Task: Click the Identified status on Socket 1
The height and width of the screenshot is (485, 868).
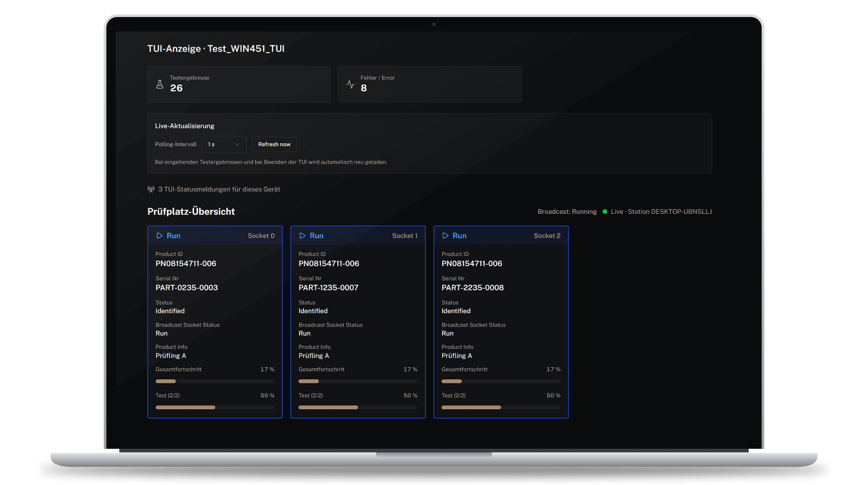Action: coord(313,311)
